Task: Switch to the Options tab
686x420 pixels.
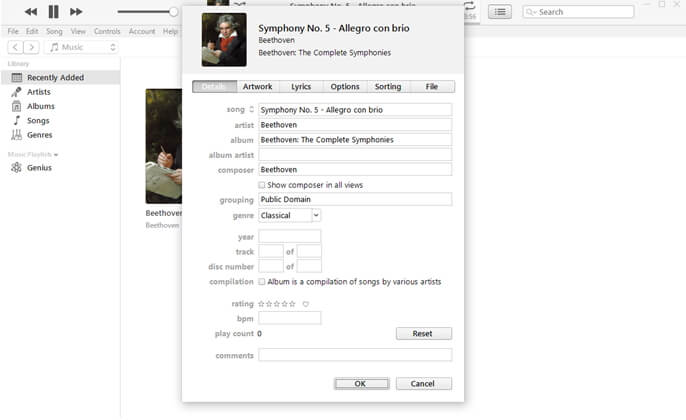Action: 345,87
